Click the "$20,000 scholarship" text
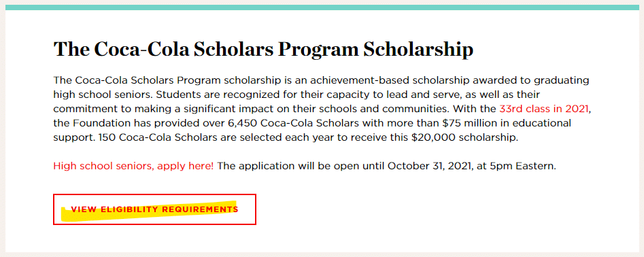This screenshot has width=644, height=257. click(466, 137)
